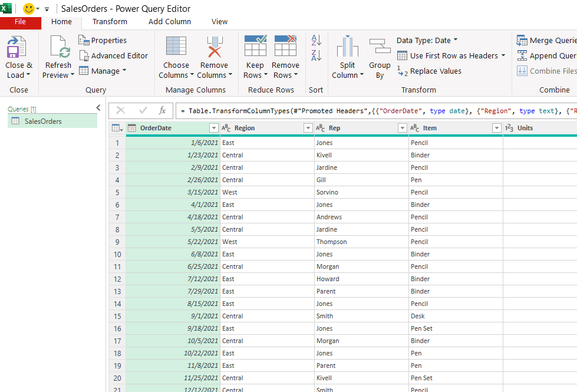This screenshot has height=392, width=577.
Task: Confirm formula with the checkmark icon
Action: [x=143, y=110]
